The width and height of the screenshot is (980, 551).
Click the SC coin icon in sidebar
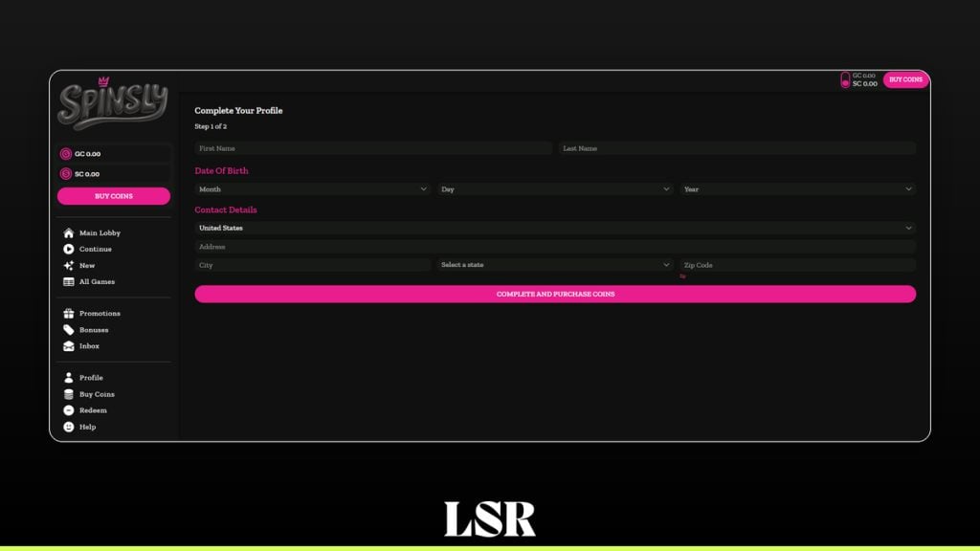[x=66, y=174]
